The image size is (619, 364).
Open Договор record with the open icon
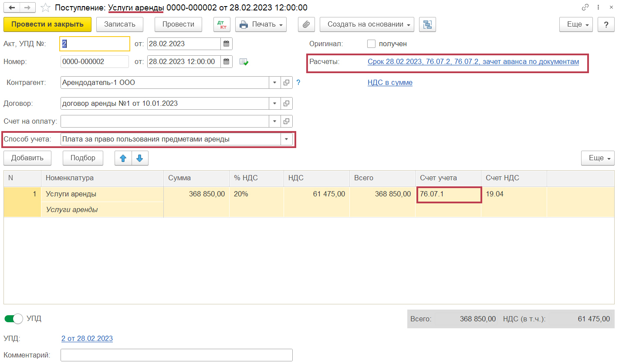click(286, 103)
